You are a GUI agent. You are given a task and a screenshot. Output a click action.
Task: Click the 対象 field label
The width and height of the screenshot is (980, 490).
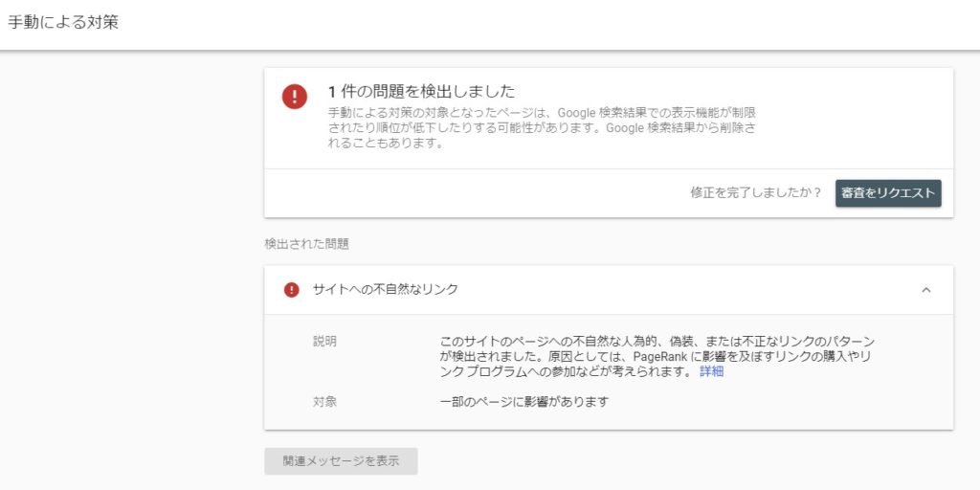click(x=324, y=402)
